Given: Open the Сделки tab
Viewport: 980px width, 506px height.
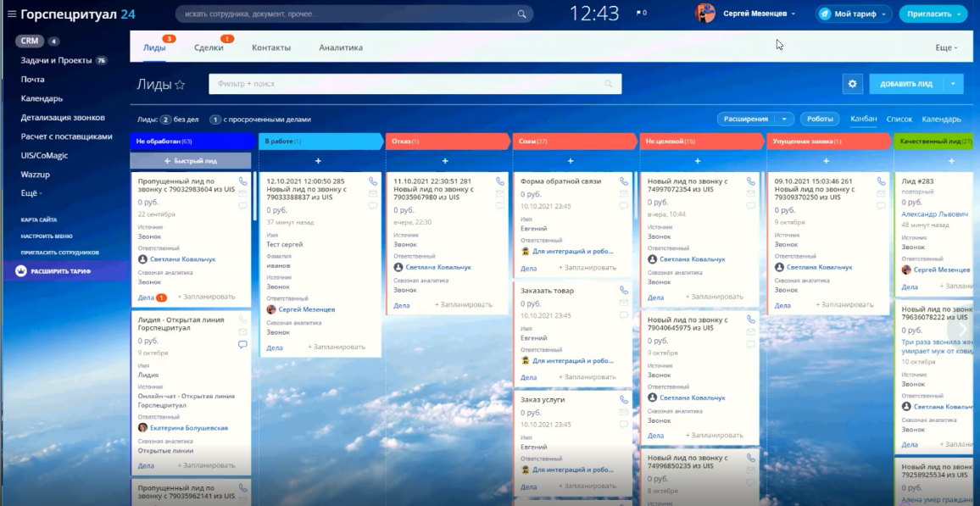Looking at the screenshot, I should tap(209, 48).
